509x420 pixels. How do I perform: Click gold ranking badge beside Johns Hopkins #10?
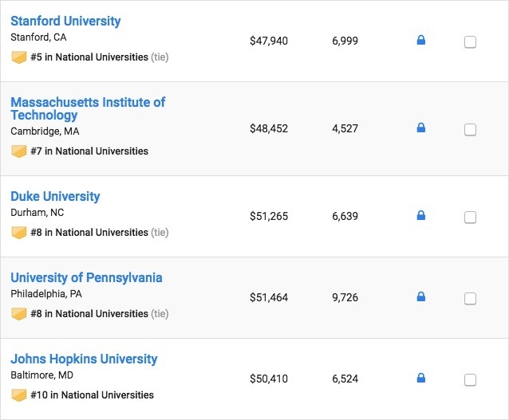[19, 394]
